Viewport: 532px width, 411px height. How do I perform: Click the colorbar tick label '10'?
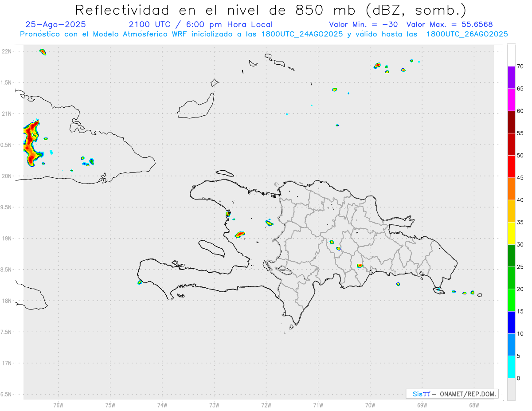(520, 334)
